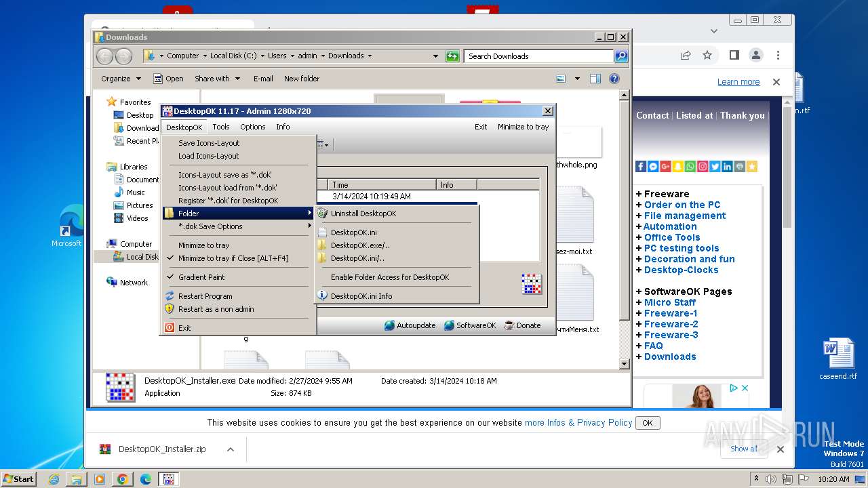Click the Restart as a non admin shield icon
This screenshot has width=868, height=488.
(170, 309)
